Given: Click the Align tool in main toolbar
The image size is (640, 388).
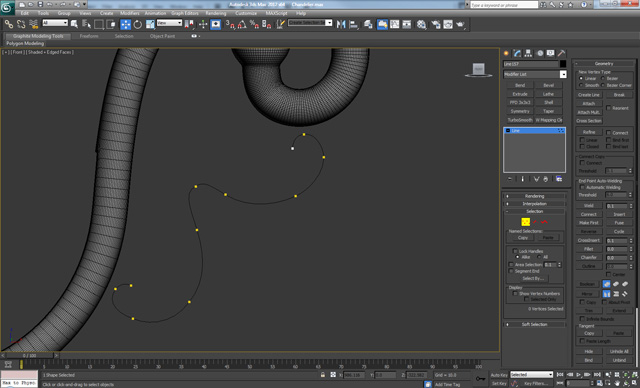Looking at the screenshot, I should pos(353,24).
